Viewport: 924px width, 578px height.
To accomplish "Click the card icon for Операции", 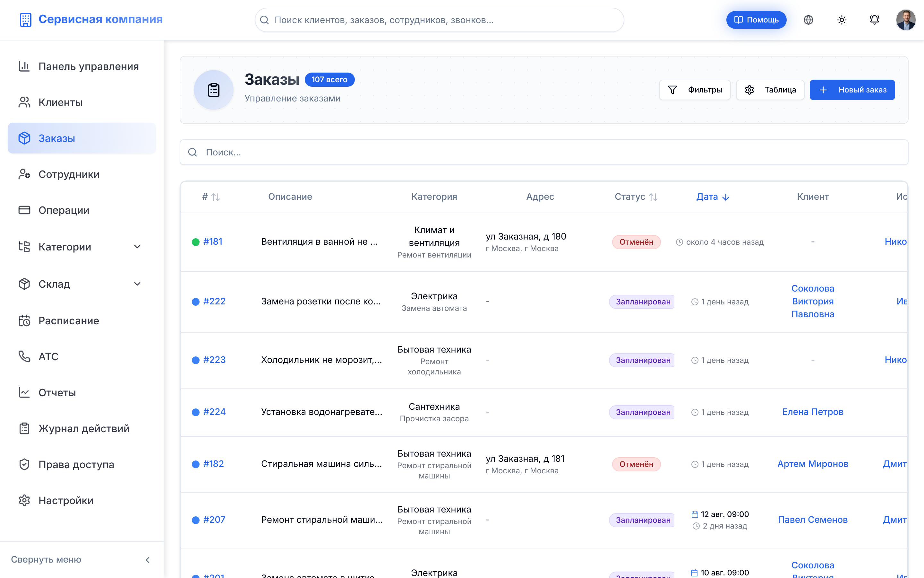I will pos(24,210).
